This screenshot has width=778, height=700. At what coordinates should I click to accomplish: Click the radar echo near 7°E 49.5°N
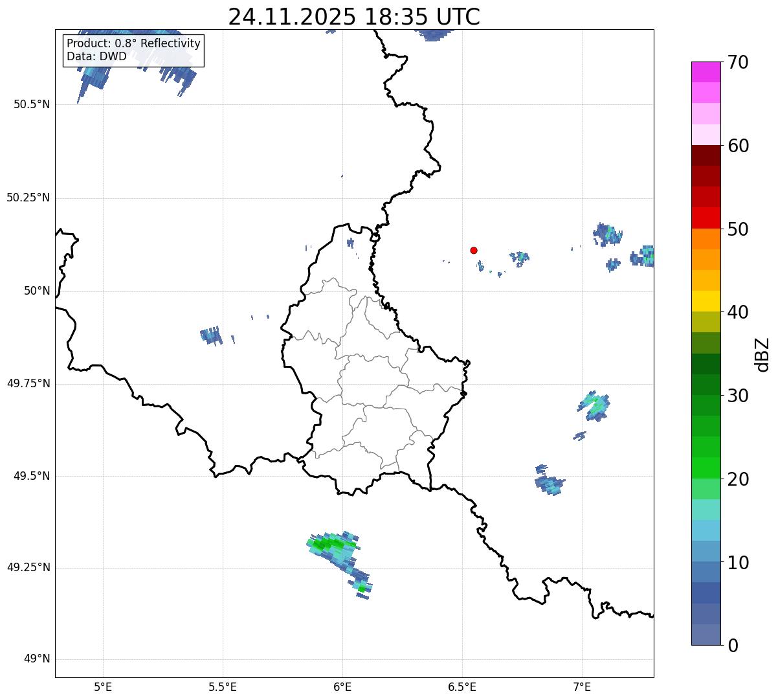(x=550, y=483)
